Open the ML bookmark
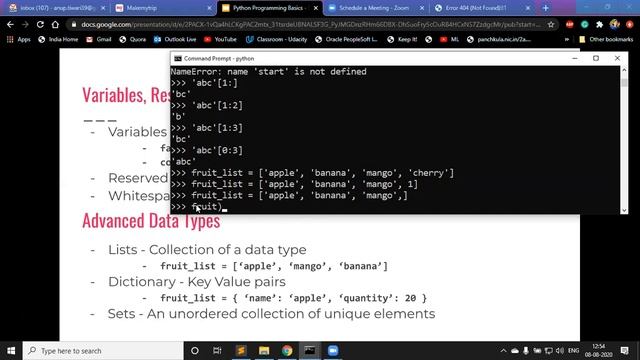The height and width of the screenshot is (360, 640). click(449, 40)
